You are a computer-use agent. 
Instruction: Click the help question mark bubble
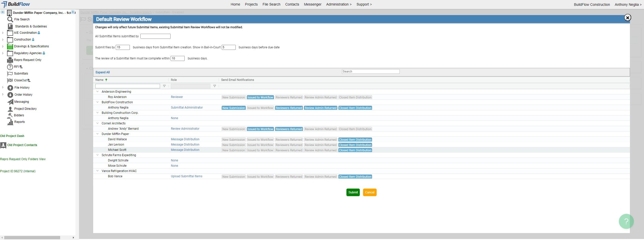(626, 221)
